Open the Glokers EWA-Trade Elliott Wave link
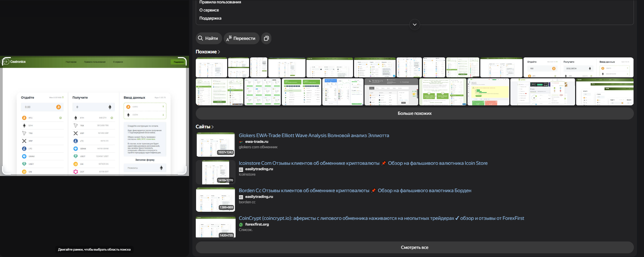Image resolution: width=644 pixels, height=257 pixels. click(314, 135)
